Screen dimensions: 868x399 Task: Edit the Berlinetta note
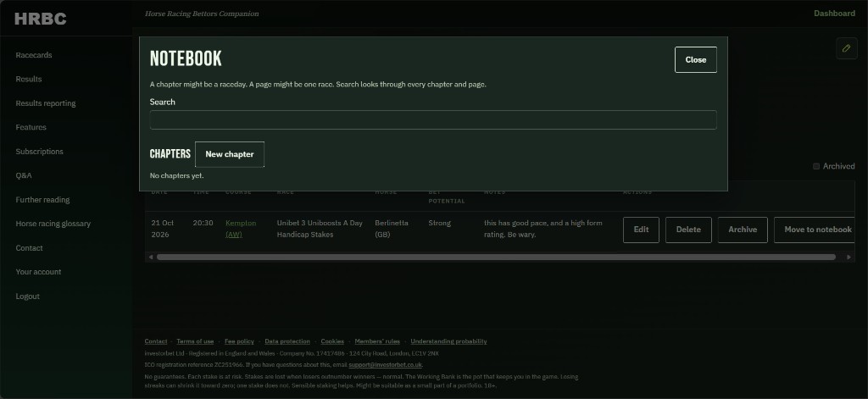point(641,230)
